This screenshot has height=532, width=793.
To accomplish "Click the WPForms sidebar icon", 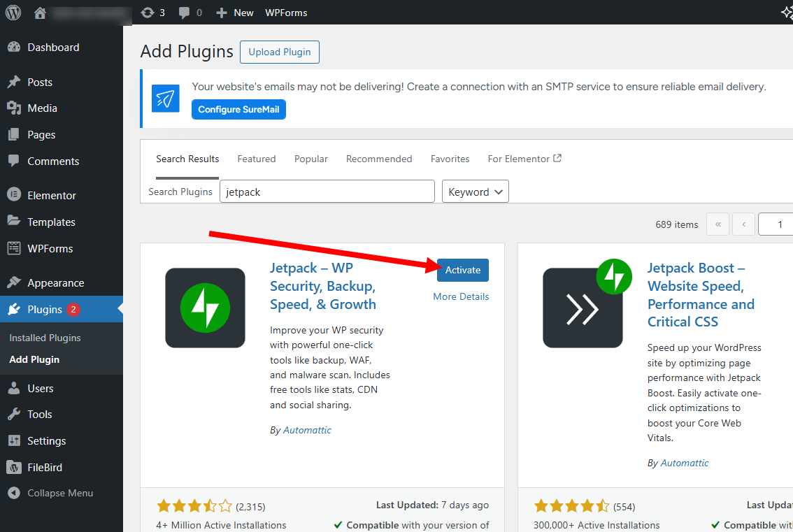I will point(15,248).
